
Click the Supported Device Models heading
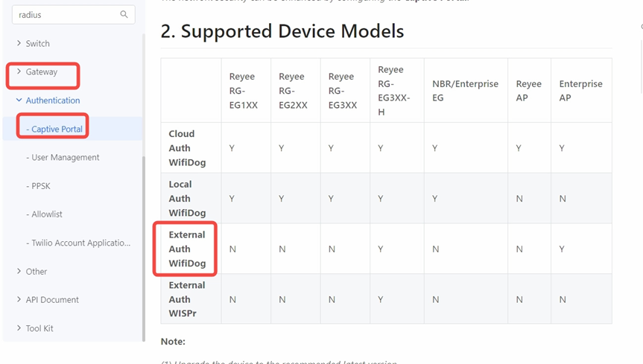pyautogui.click(x=282, y=31)
